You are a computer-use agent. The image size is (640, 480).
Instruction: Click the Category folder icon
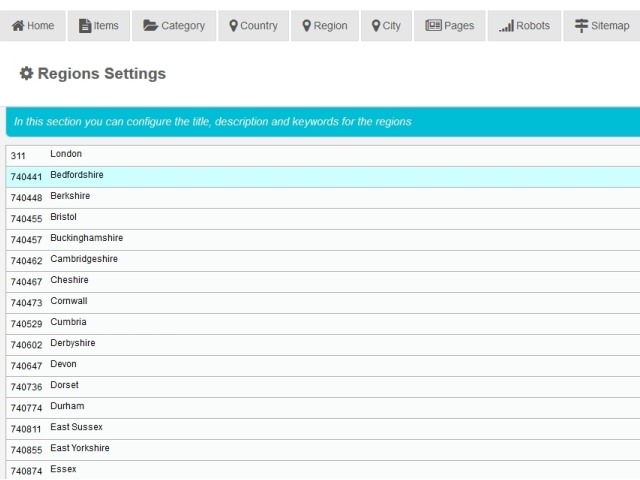tap(150, 26)
